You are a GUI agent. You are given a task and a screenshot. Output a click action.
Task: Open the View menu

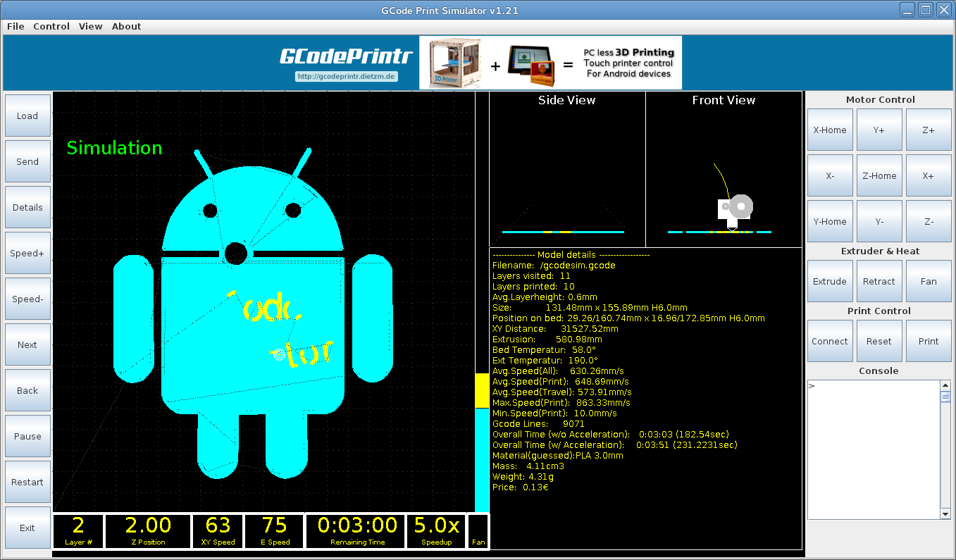click(90, 26)
